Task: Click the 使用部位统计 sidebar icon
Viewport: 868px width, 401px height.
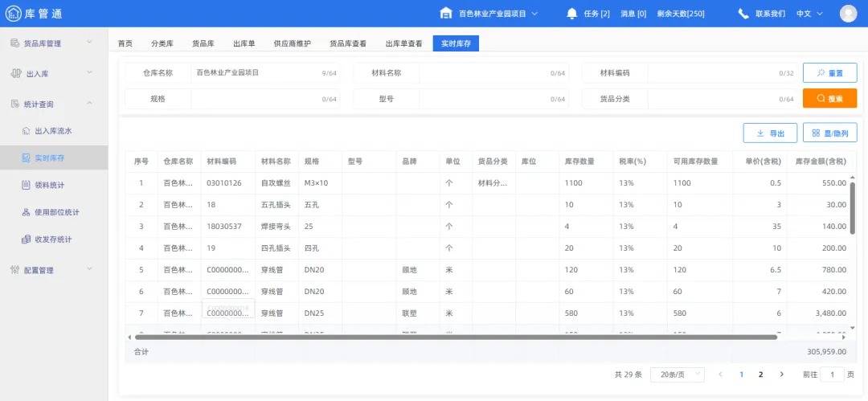Action: point(26,212)
